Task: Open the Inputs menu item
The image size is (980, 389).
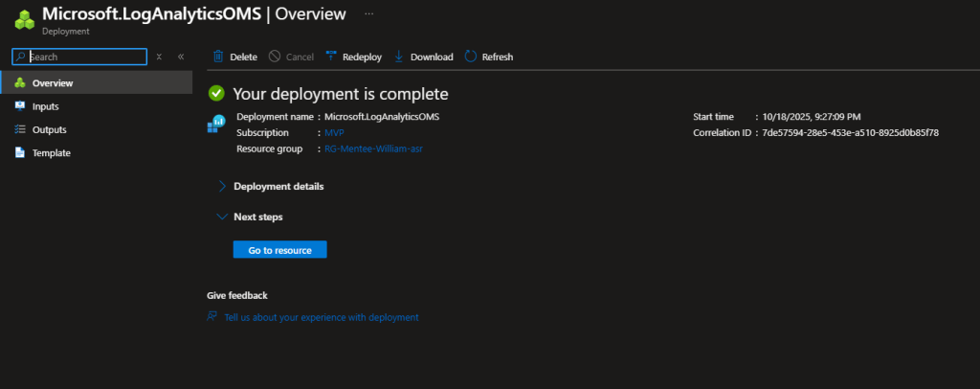Action: coord(45,106)
